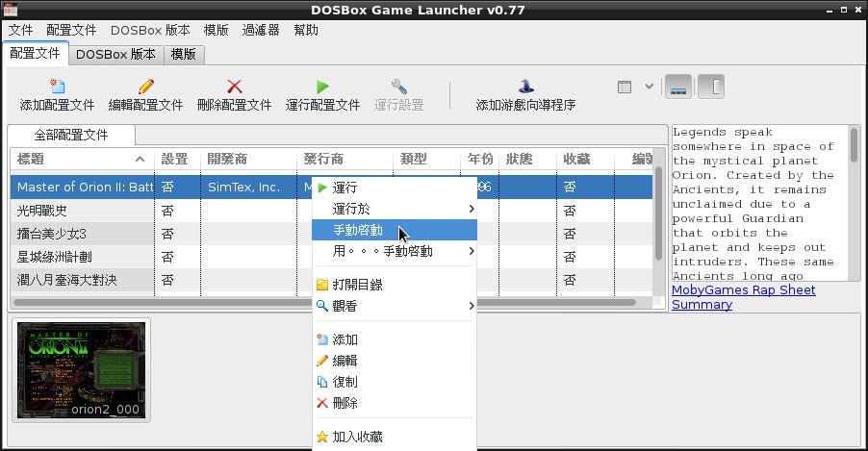Click the 設置 column header
868x451 pixels.
pyautogui.click(x=177, y=160)
